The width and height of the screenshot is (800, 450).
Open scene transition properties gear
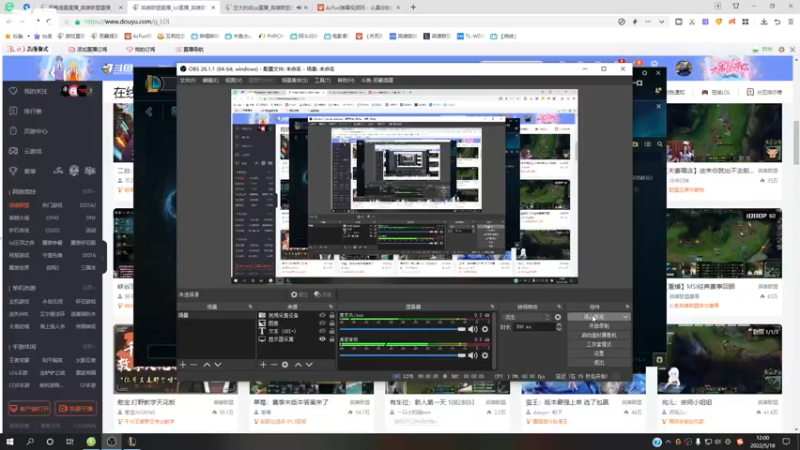(558, 317)
